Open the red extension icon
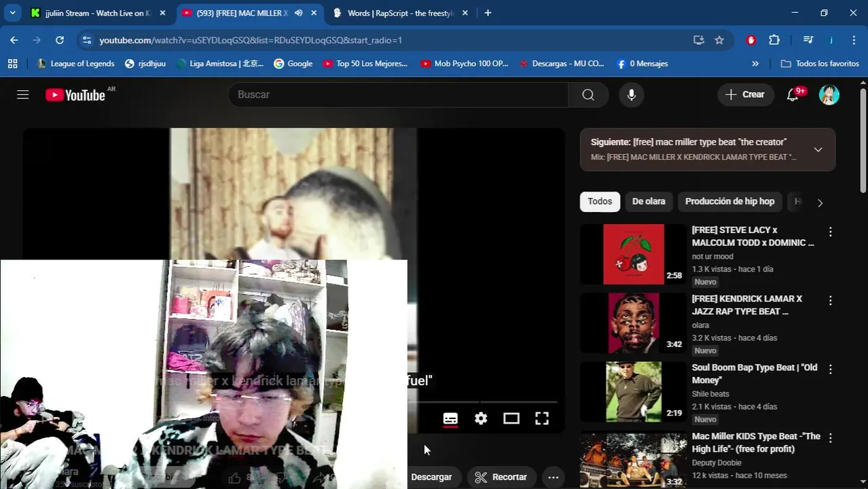Viewport: 868px width, 489px height. point(751,40)
